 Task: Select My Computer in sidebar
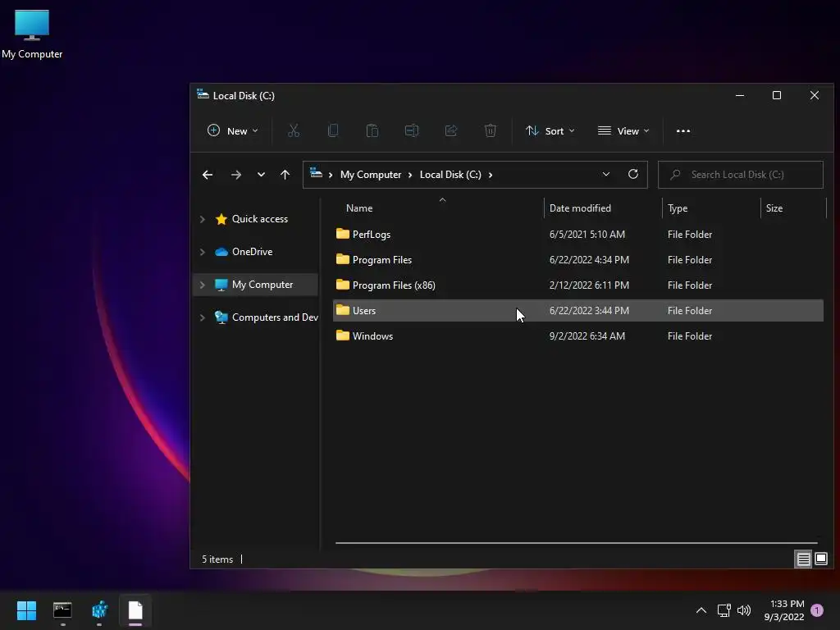(x=262, y=285)
